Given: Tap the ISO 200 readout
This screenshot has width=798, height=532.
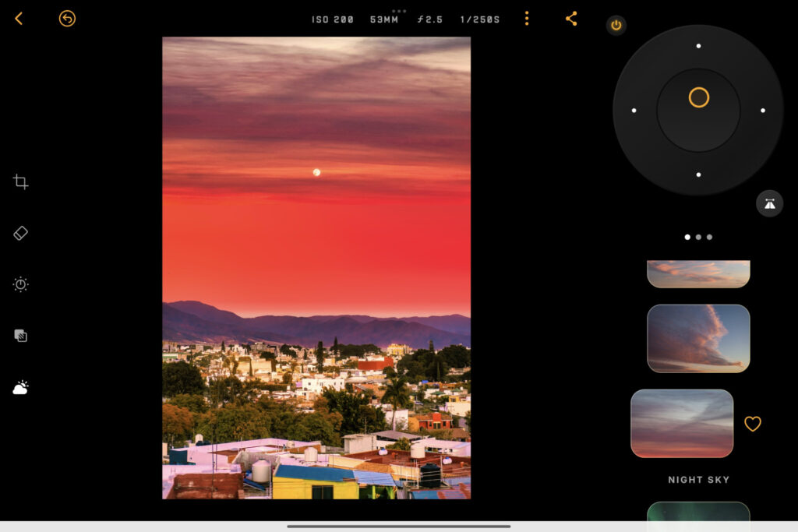Looking at the screenshot, I should point(332,19).
